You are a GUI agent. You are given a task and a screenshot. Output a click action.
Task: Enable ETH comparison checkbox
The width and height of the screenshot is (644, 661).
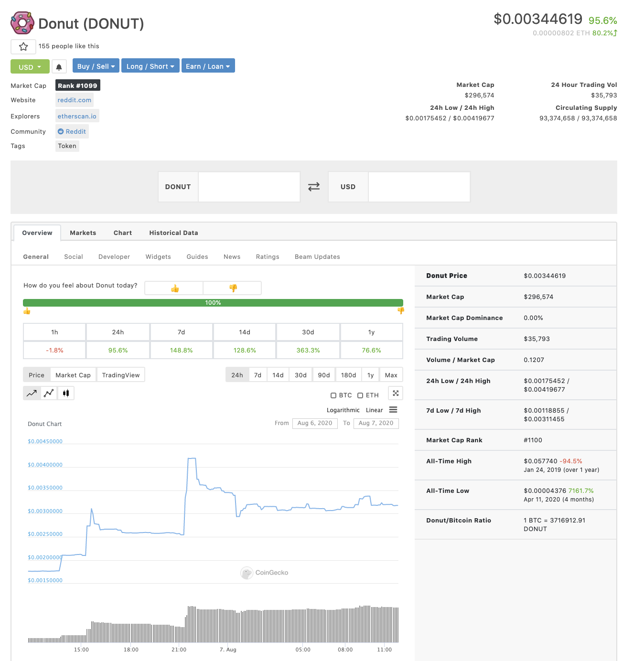(360, 395)
